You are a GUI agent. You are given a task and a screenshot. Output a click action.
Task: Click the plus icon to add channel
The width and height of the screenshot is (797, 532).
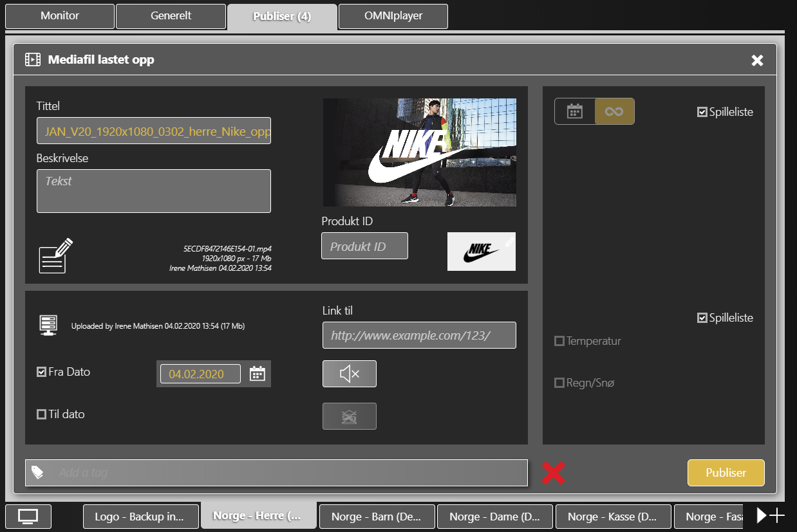[x=777, y=515]
